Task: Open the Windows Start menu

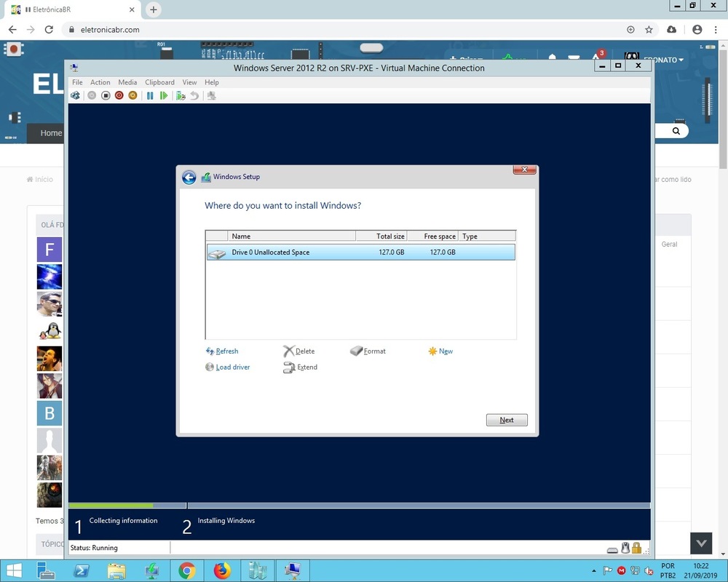Action: pos(13,571)
